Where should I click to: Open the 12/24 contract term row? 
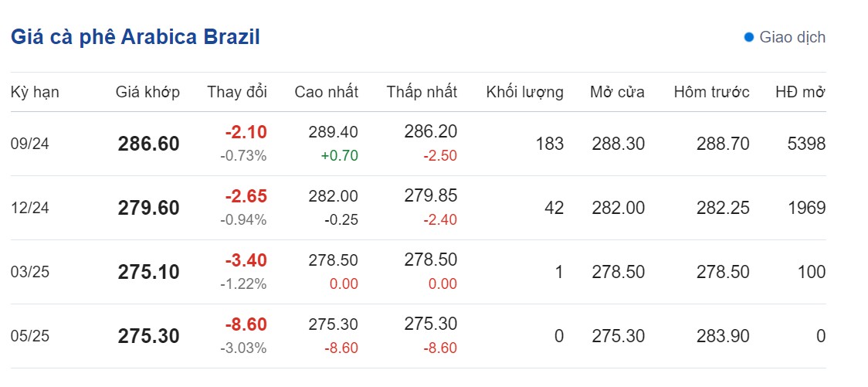(30, 208)
